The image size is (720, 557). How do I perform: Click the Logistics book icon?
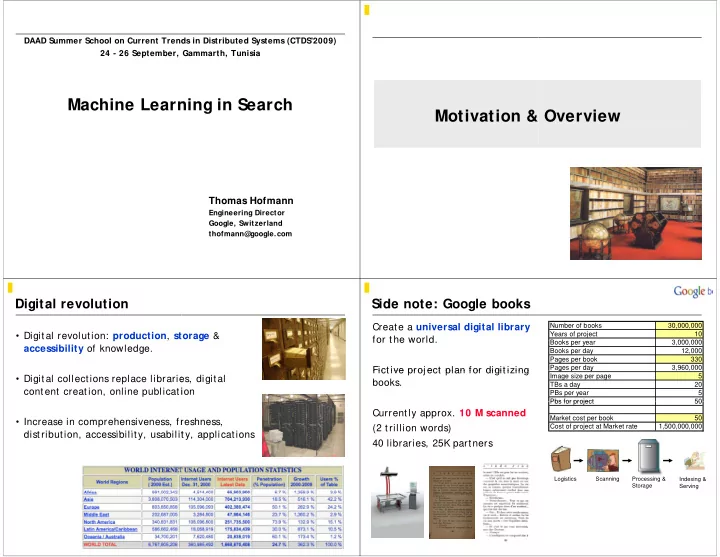click(561, 459)
